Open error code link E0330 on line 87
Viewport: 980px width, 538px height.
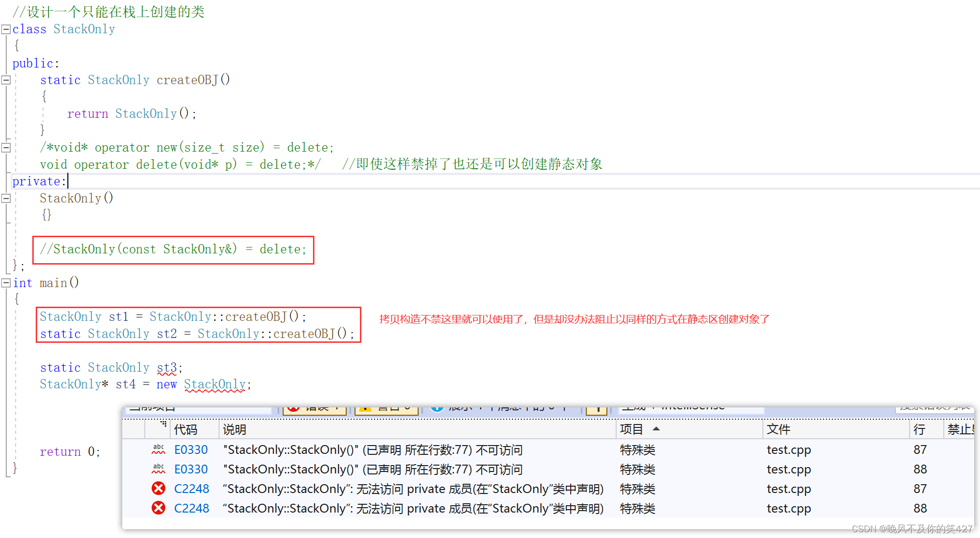191,449
